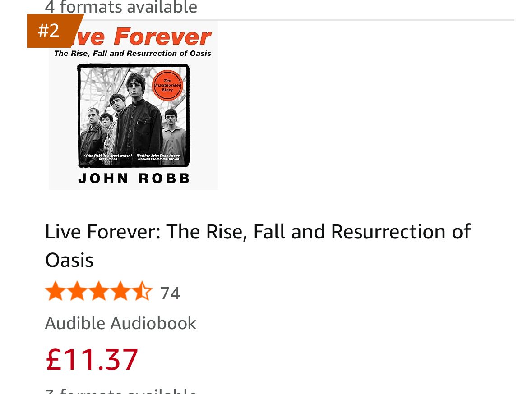
Task: Click the orange Forever heading on cover
Action: click(x=162, y=37)
